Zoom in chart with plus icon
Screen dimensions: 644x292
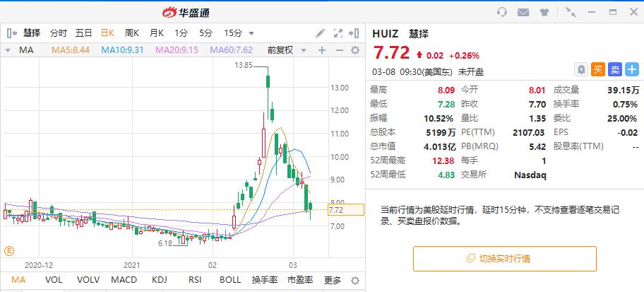click(321, 50)
